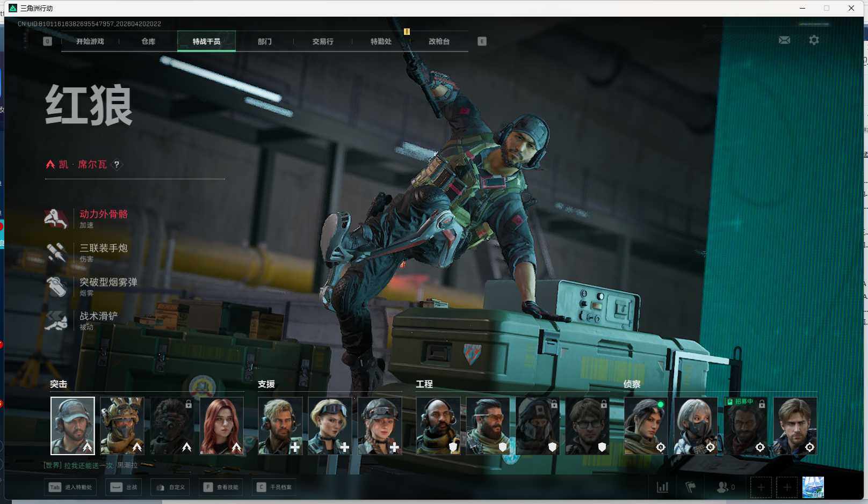Select the locked glasses-wearing engineer operator
The image size is (868, 504).
tap(588, 426)
